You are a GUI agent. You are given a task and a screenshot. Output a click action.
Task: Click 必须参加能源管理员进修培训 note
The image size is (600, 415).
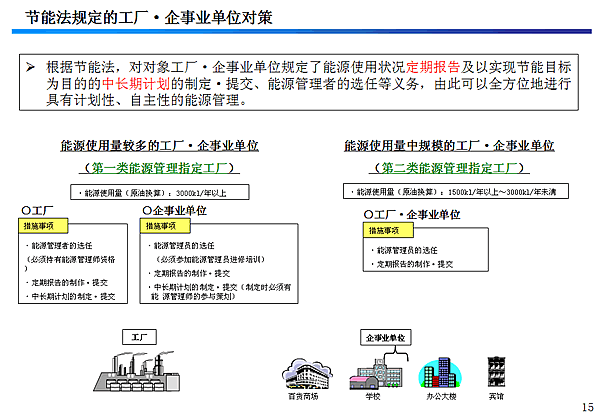pyautogui.click(x=210, y=259)
